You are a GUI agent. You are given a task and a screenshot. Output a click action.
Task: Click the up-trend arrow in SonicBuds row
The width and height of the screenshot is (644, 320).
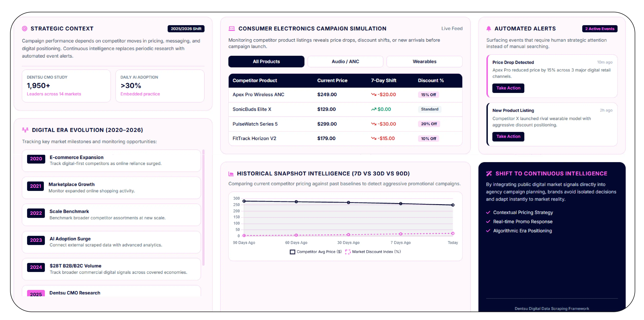373,109
